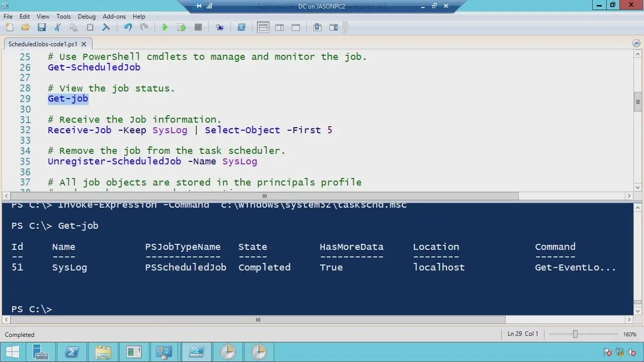Save the script with the floppy icon

[42, 27]
